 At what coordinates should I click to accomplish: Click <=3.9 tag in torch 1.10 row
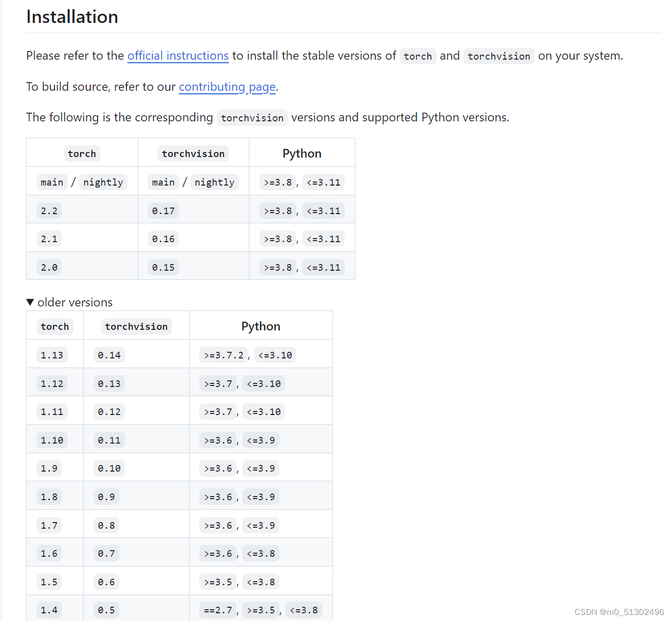coord(261,440)
